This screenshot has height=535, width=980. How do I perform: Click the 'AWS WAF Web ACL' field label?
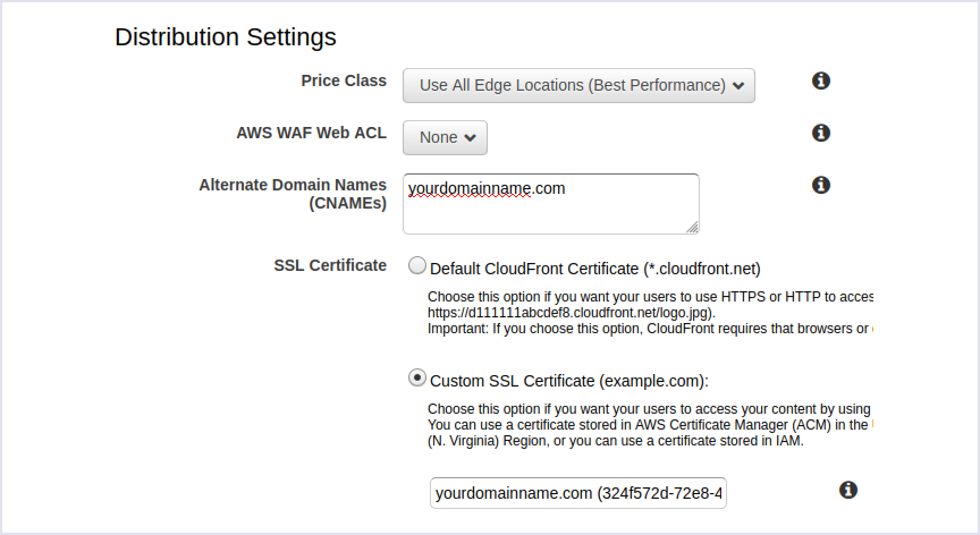[x=311, y=133]
